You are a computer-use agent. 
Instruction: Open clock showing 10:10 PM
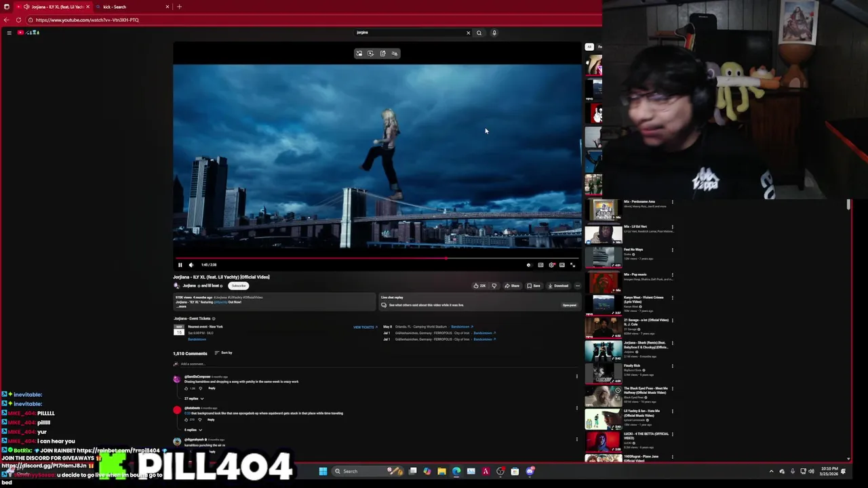click(x=829, y=471)
